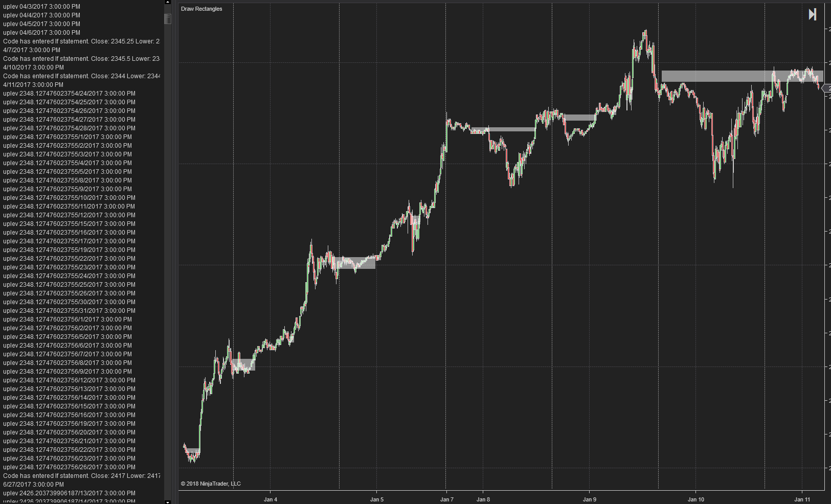Viewport: 831px width, 504px height.
Task: Select the gray rectangle just before Jan 5
Action: tap(358, 263)
